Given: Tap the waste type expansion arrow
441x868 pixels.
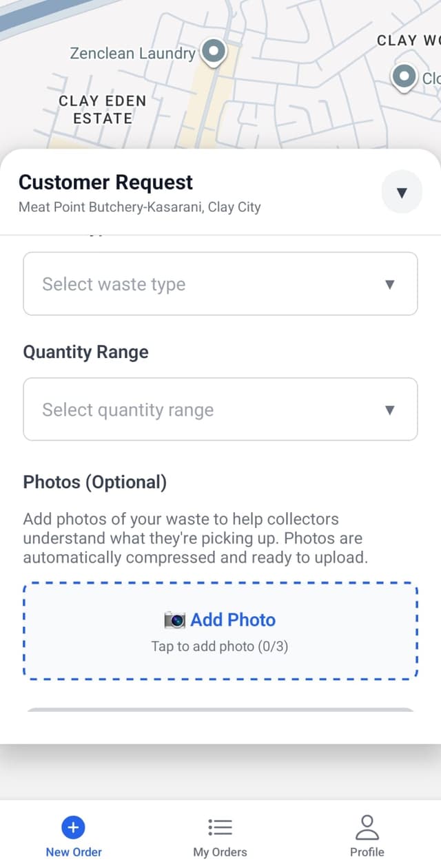Looking at the screenshot, I should click(390, 284).
